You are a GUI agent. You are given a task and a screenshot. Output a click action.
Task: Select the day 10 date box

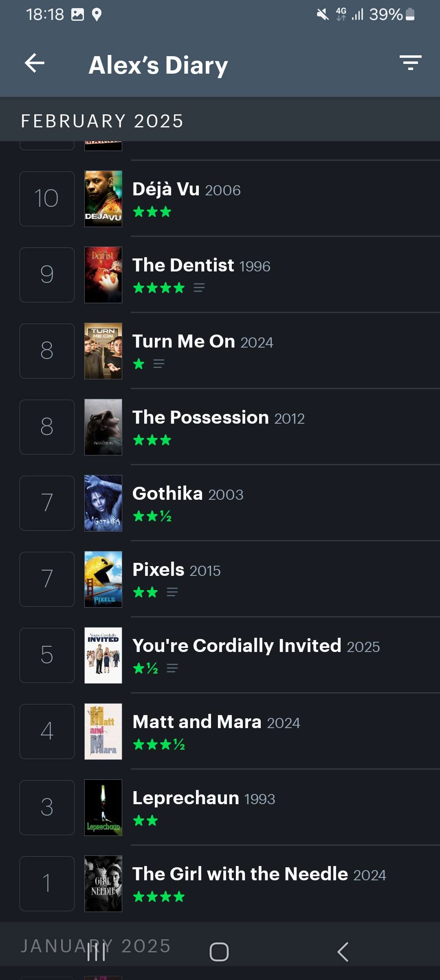tap(47, 199)
